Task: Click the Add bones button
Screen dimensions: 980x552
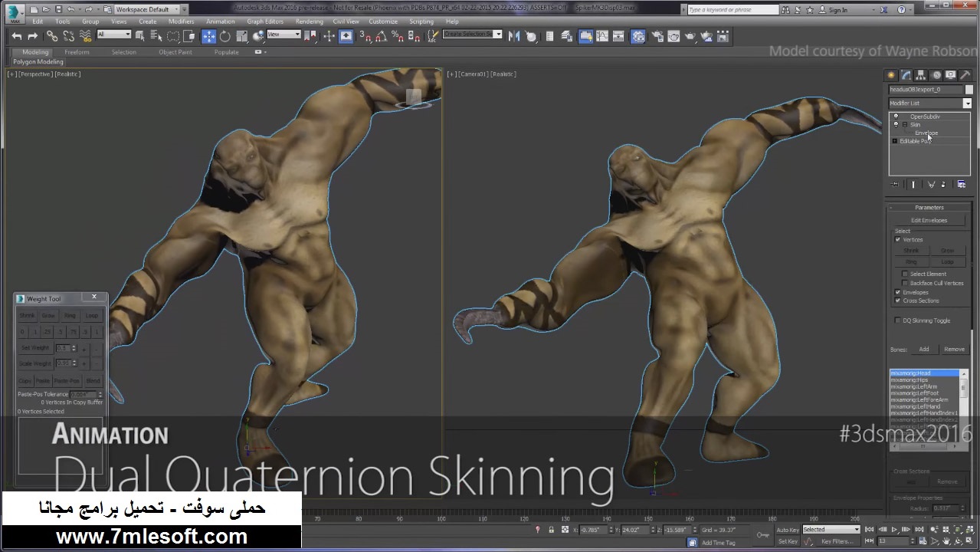Action: (924, 349)
